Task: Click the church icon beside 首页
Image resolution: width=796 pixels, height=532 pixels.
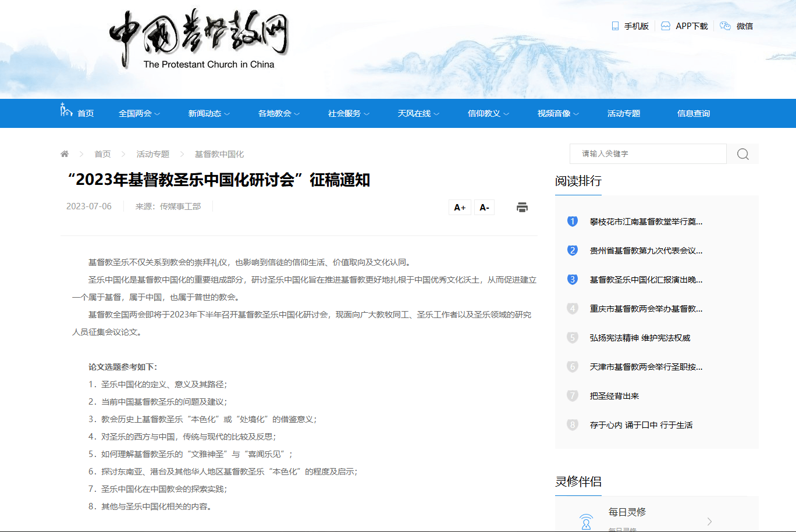Action: [66, 110]
